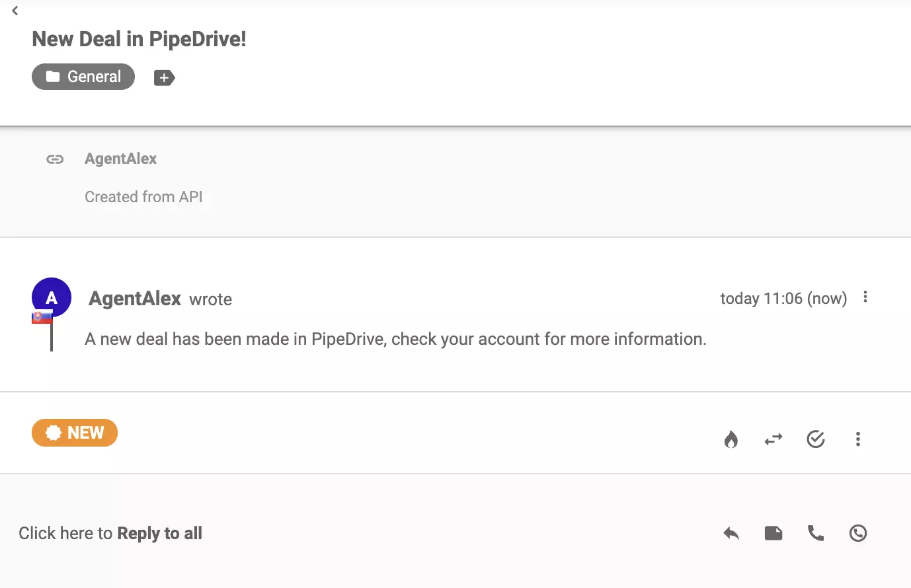Select the Slovakia flag on AgentAlex avatar
911x588 pixels.
(x=42, y=316)
